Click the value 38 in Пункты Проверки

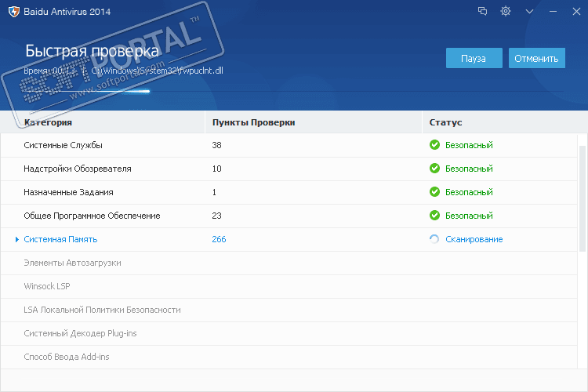(216, 145)
